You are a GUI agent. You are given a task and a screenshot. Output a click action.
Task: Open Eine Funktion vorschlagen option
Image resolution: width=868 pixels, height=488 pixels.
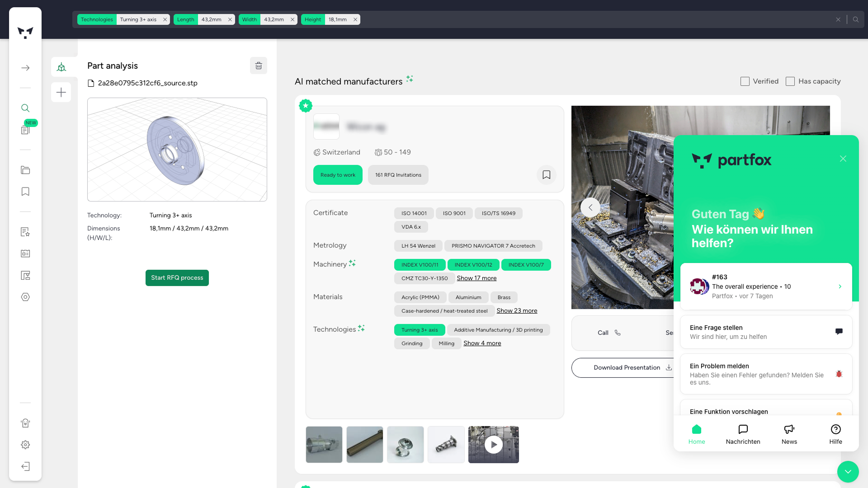click(x=766, y=408)
